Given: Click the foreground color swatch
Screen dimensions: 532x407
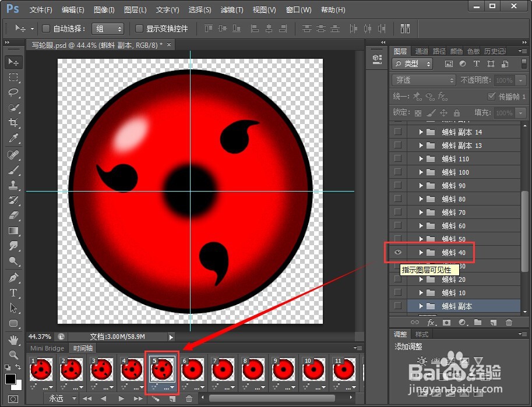Looking at the screenshot, I should tap(10, 378).
